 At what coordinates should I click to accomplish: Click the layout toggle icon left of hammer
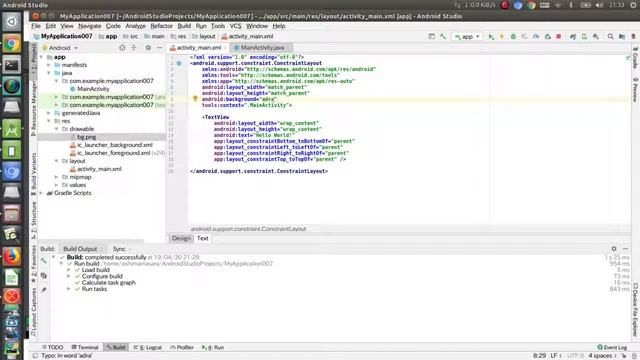431,36
